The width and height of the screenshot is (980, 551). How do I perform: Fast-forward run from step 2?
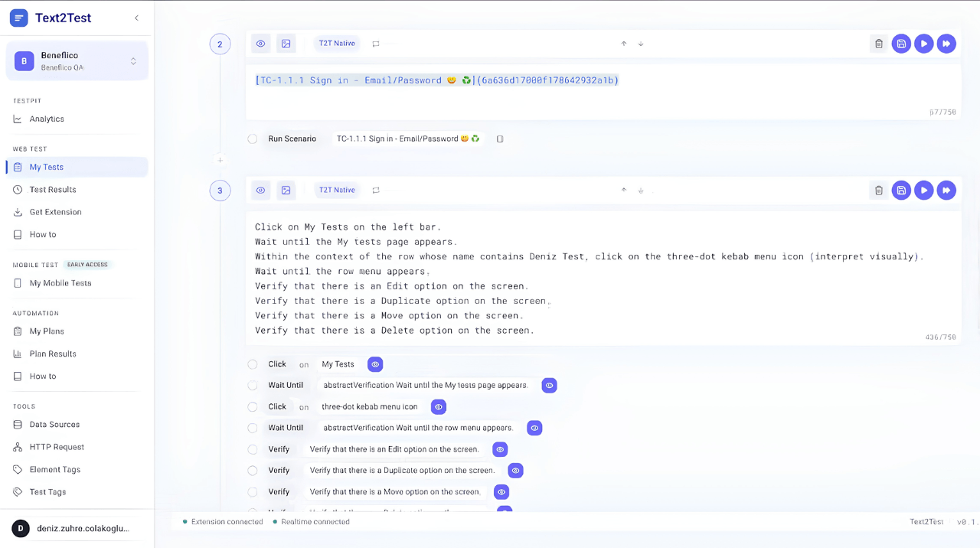coord(946,44)
